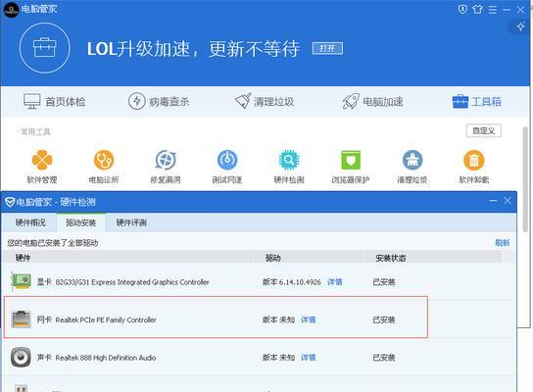Switch to 首页体检 tab
Screen dimensions: 533x392
pyautogui.click(x=55, y=101)
